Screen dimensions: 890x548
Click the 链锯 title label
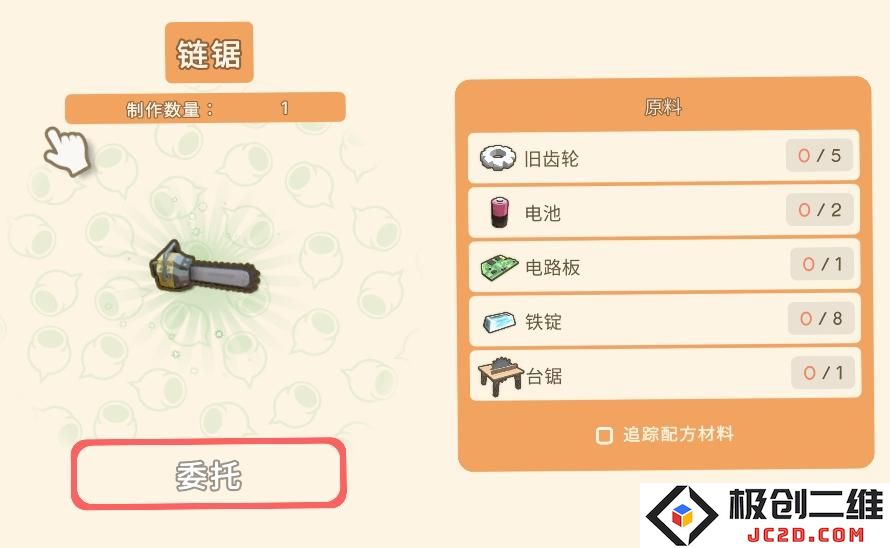point(209,53)
